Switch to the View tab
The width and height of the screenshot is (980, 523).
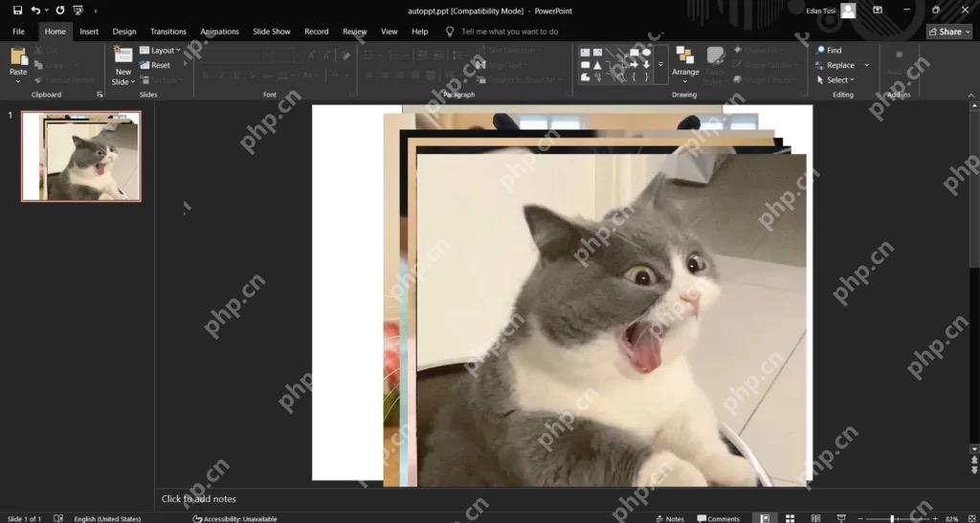(x=390, y=32)
